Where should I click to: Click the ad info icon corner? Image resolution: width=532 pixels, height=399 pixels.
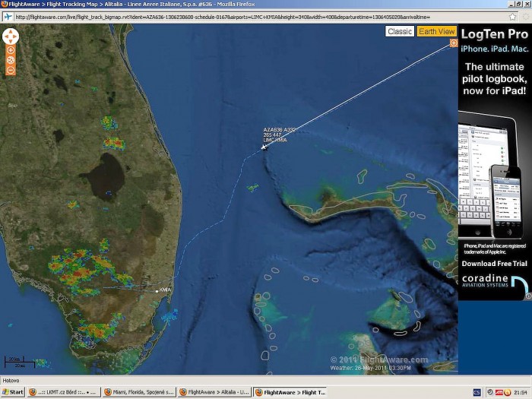click(x=529, y=296)
